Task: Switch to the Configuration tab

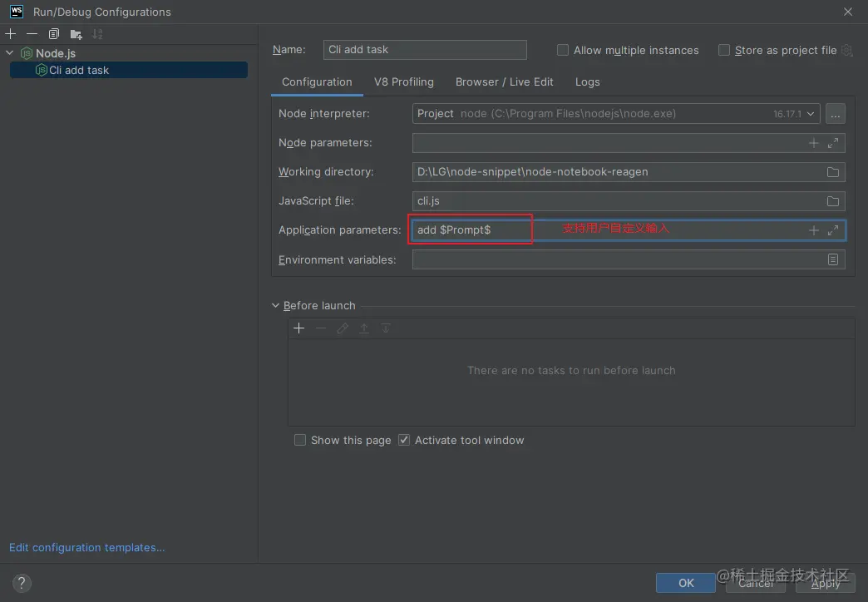Action: (x=317, y=82)
